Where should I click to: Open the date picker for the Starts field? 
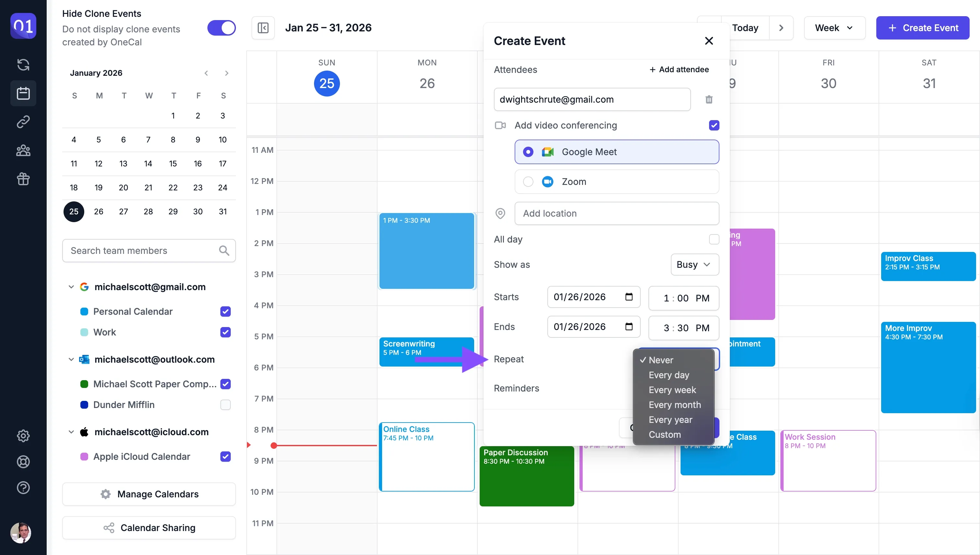click(629, 297)
